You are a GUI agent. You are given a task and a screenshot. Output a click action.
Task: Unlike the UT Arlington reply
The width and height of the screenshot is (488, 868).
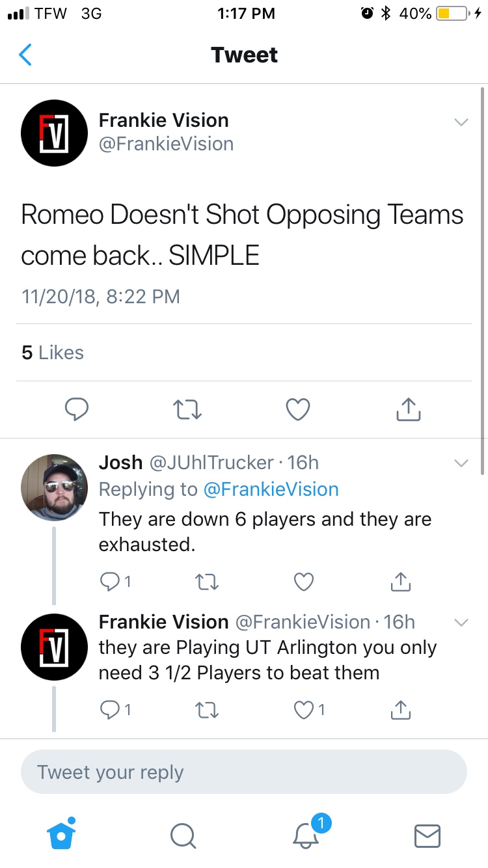pos(305,710)
